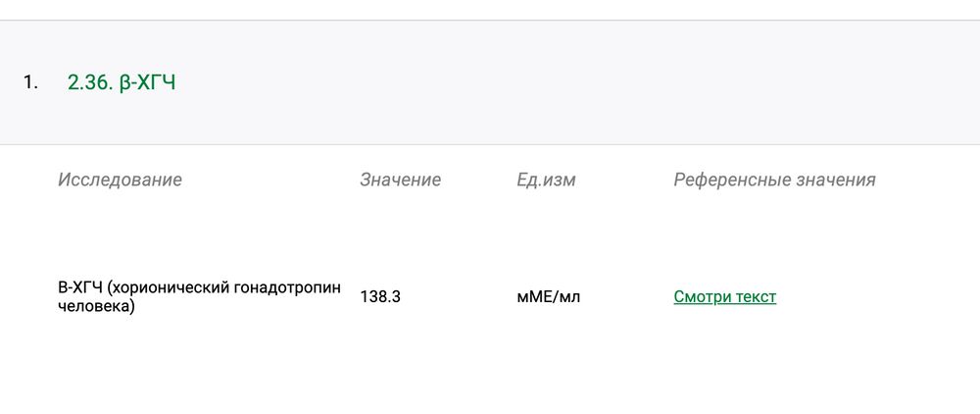Viewport: 980px width, 414px height.
Task: Click the word "гонадотропин" in test name
Action: point(285,287)
